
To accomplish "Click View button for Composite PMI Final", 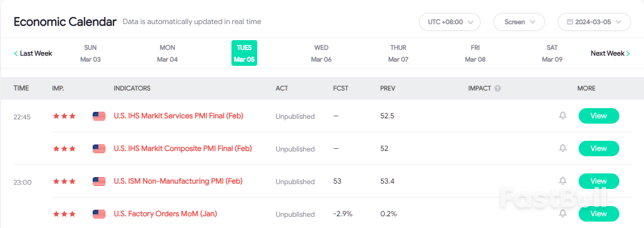I will click(x=598, y=148).
